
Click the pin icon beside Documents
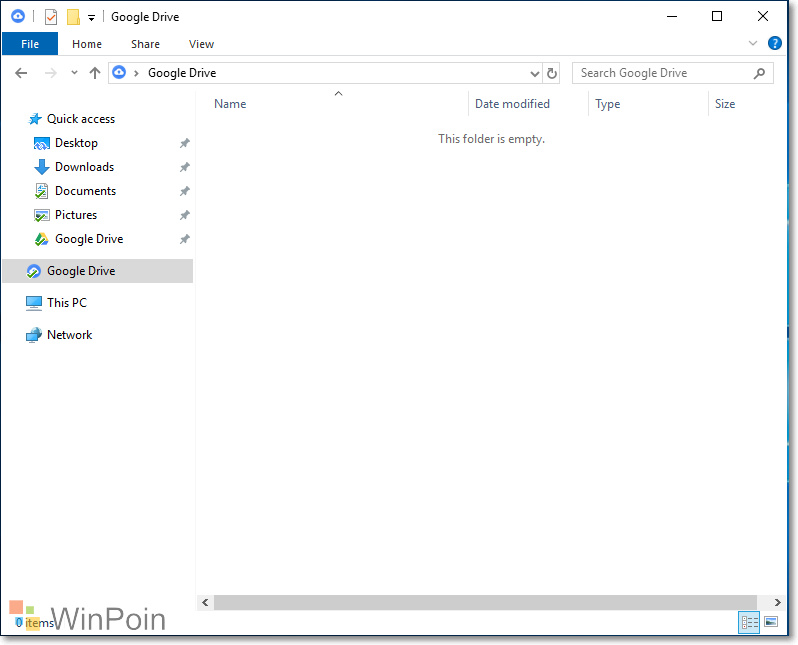(x=185, y=191)
